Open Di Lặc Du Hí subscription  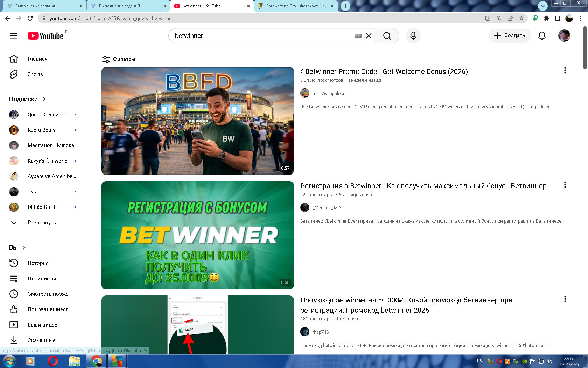(43, 207)
